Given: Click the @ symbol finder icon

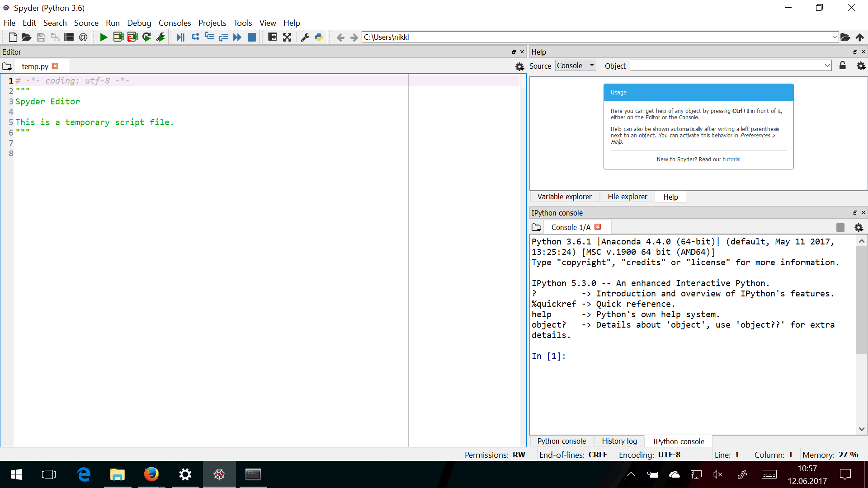Looking at the screenshot, I should (83, 37).
